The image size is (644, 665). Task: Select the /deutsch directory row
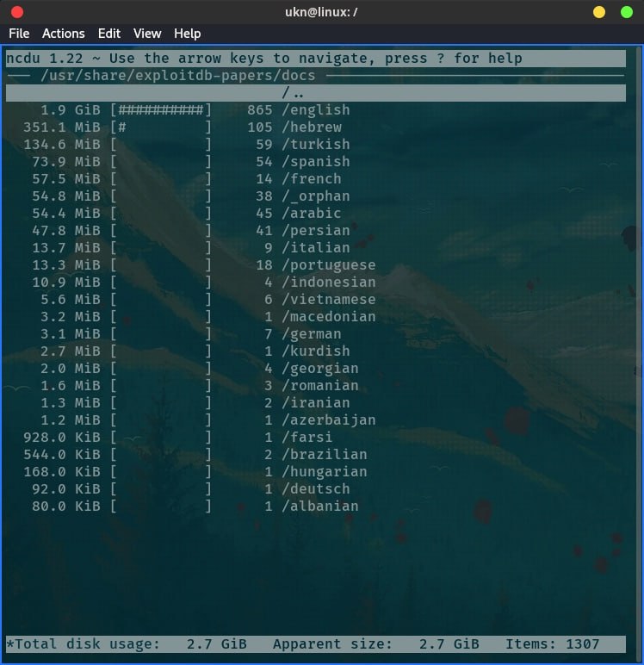click(x=315, y=489)
